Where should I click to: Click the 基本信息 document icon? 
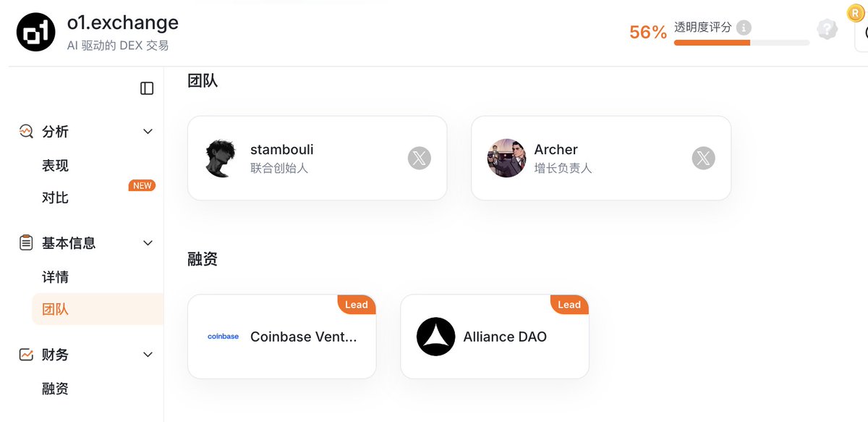coord(26,243)
